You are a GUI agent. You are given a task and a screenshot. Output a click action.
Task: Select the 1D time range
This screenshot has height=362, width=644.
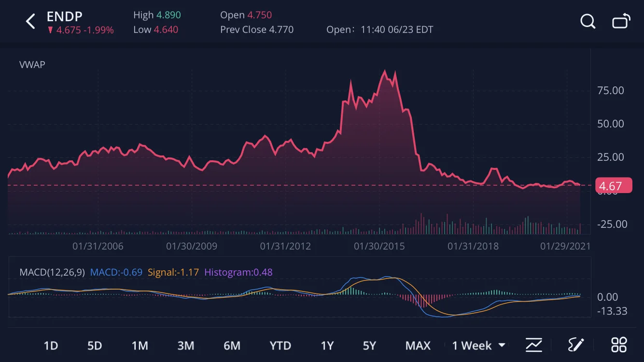coord(51,346)
